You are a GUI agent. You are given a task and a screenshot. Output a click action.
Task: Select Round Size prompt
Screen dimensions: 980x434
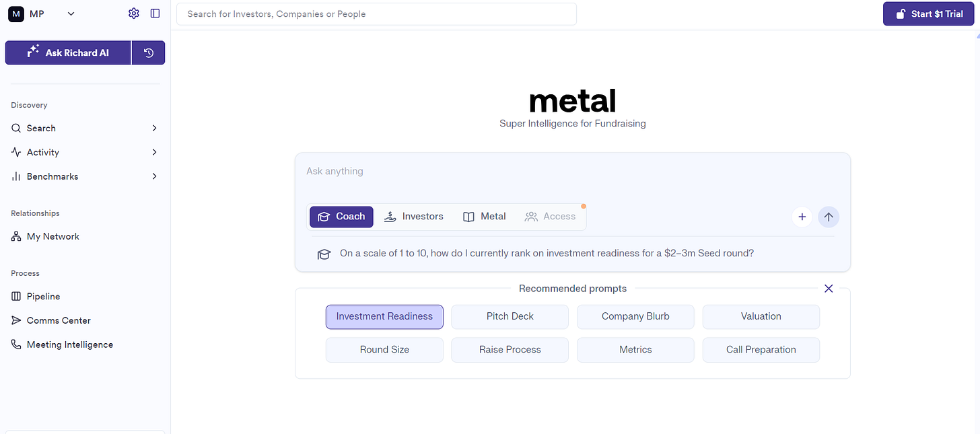click(x=384, y=350)
